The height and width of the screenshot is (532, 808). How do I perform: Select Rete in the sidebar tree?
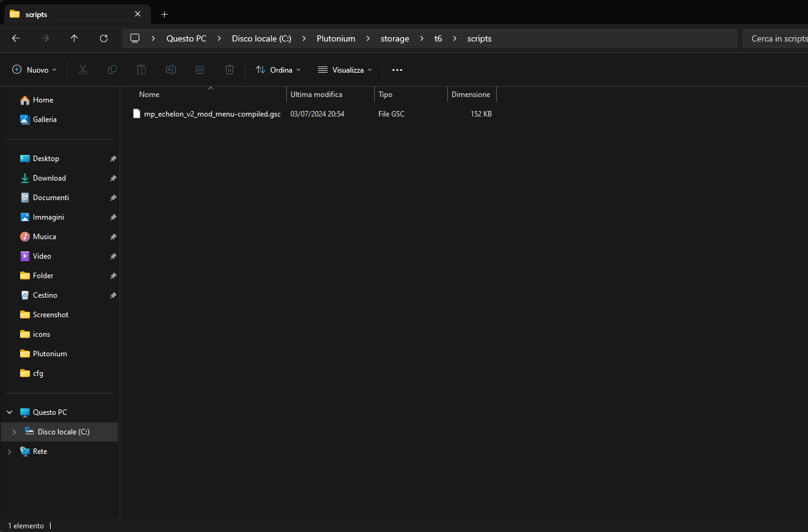(x=59, y=451)
